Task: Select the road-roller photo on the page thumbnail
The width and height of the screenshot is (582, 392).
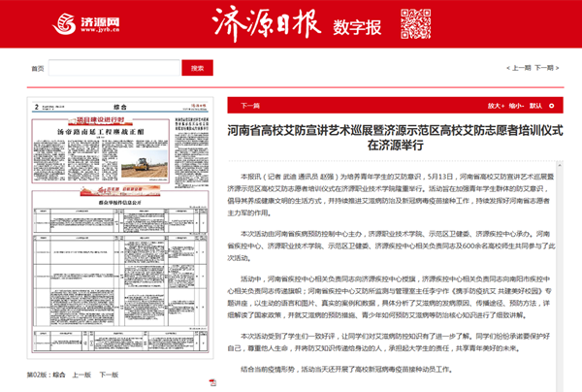Action: [x=145, y=164]
